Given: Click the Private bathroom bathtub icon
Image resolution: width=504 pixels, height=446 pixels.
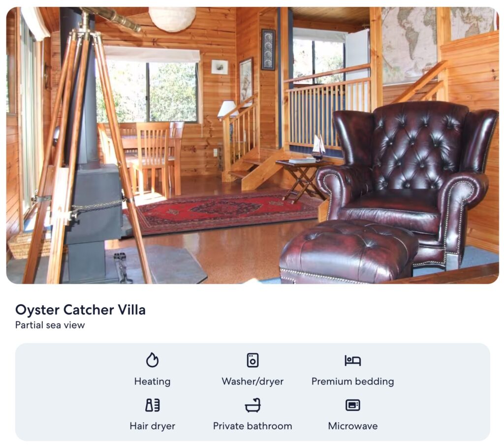Looking at the screenshot, I should [252, 405].
